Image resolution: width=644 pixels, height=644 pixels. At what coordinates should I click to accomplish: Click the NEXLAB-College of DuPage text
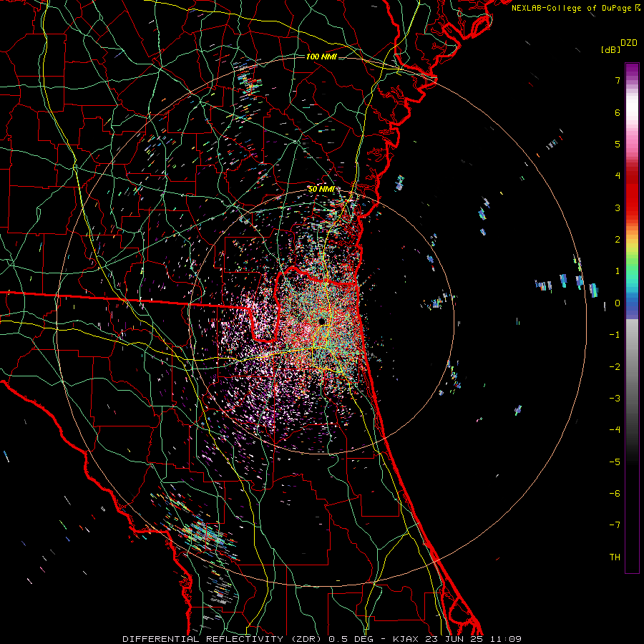pyautogui.click(x=572, y=8)
